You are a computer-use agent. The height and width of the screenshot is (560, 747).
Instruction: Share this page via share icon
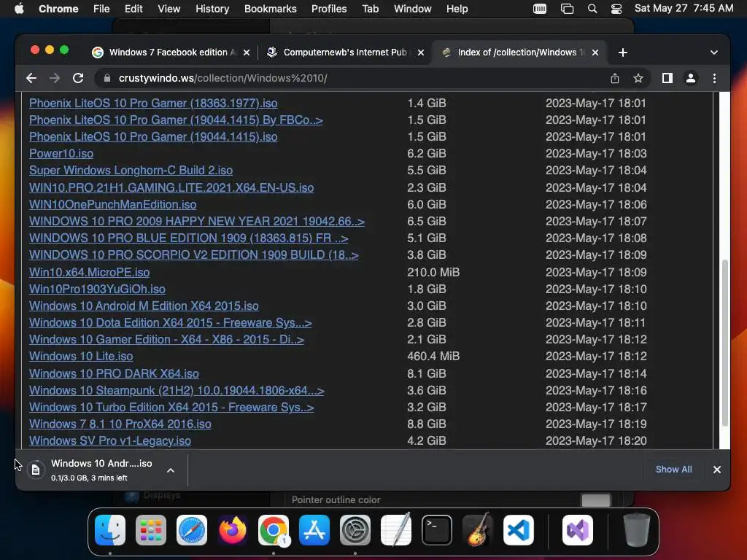click(x=614, y=78)
